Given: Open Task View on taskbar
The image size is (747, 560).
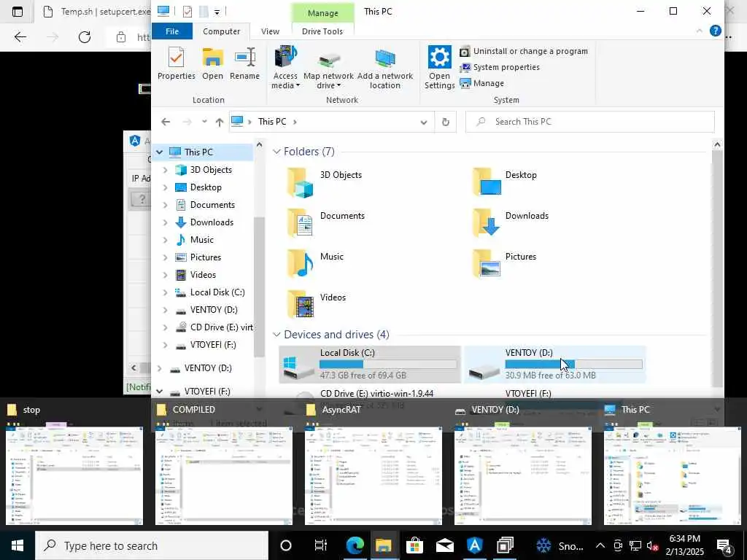Looking at the screenshot, I should tap(321, 545).
